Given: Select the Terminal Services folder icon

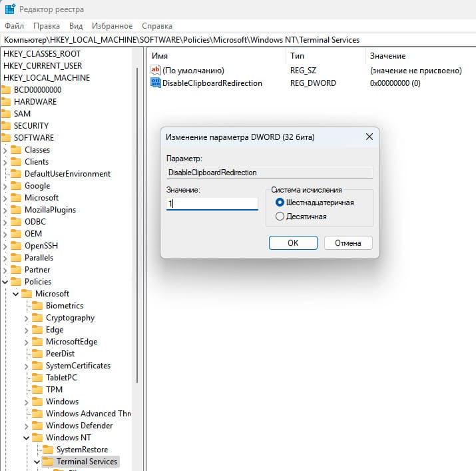Looking at the screenshot, I should tap(47, 462).
